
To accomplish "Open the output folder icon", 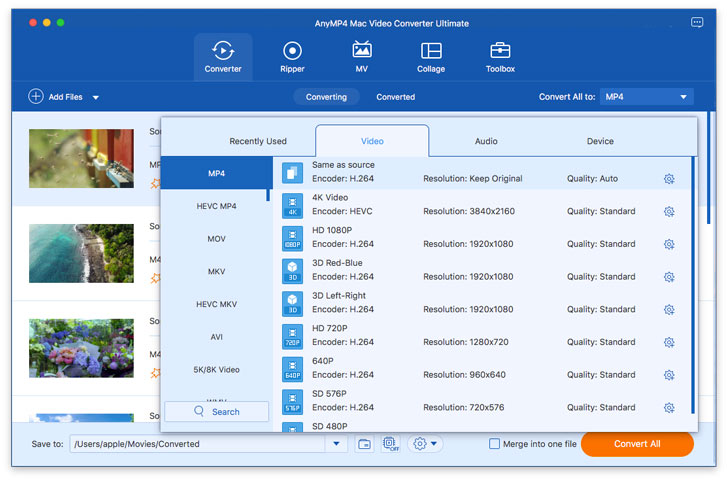I will pos(364,444).
